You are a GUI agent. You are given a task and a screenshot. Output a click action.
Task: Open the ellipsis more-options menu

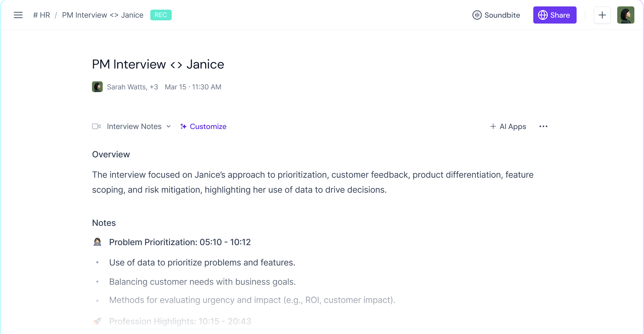click(x=543, y=126)
